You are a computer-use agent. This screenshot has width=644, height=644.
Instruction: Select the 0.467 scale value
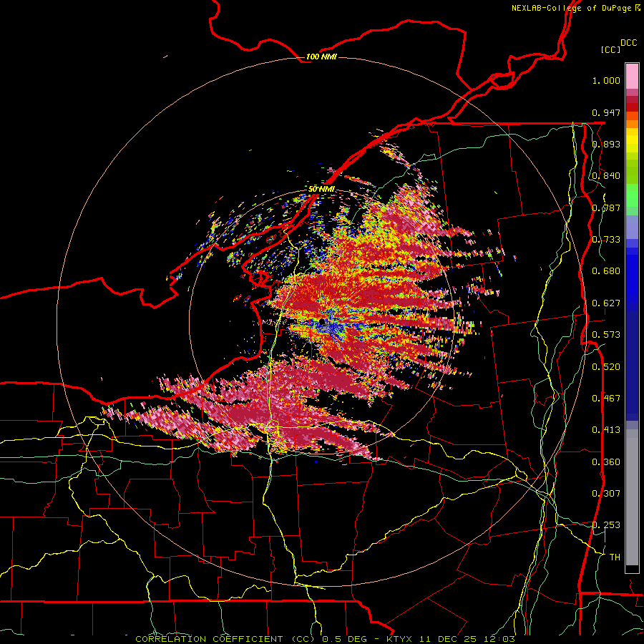606,399
